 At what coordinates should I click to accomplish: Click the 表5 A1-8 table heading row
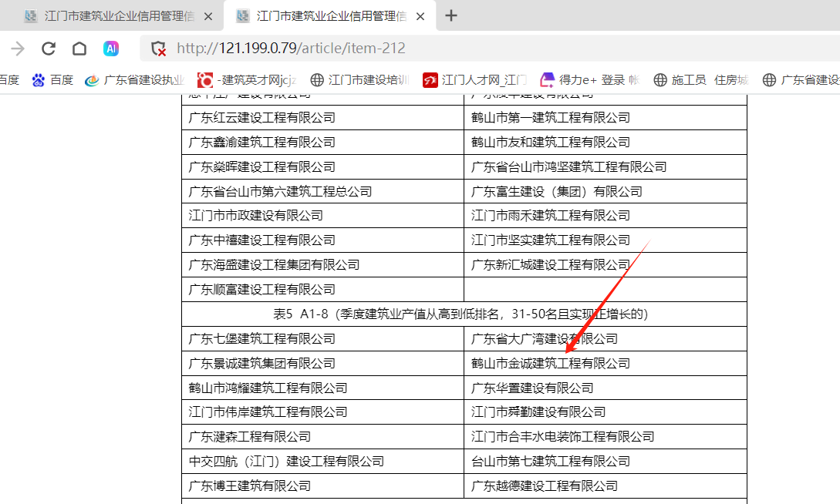tap(464, 314)
